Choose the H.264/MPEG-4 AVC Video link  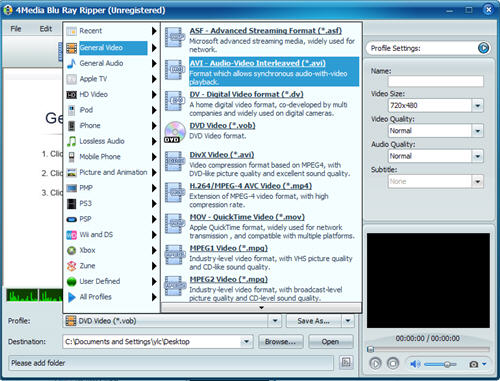pos(251,186)
